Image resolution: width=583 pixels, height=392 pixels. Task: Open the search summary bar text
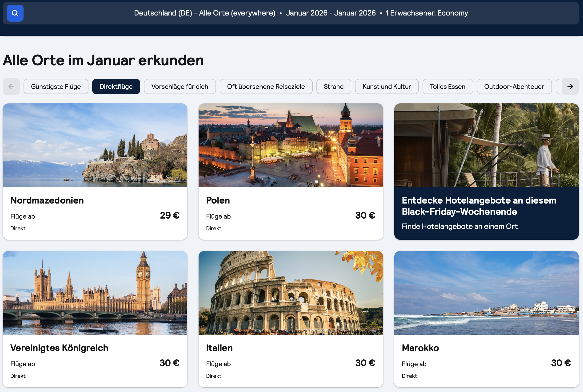pyautogui.click(x=301, y=13)
